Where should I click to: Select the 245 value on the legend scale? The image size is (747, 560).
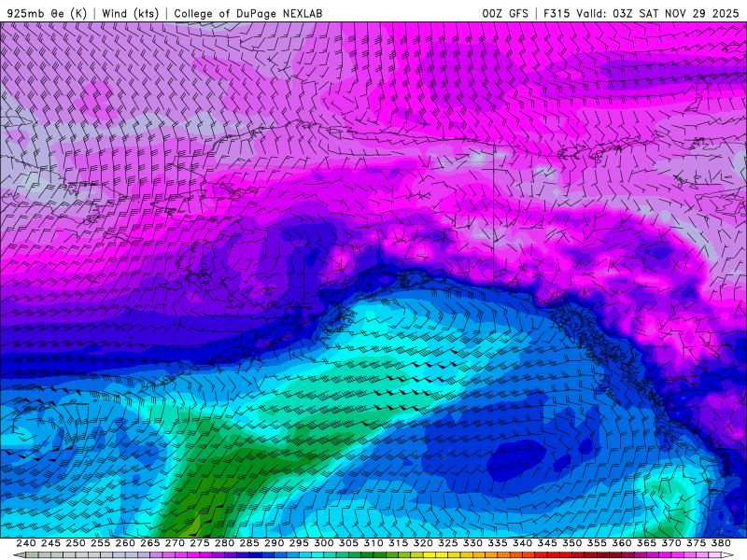click(x=50, y=543)
